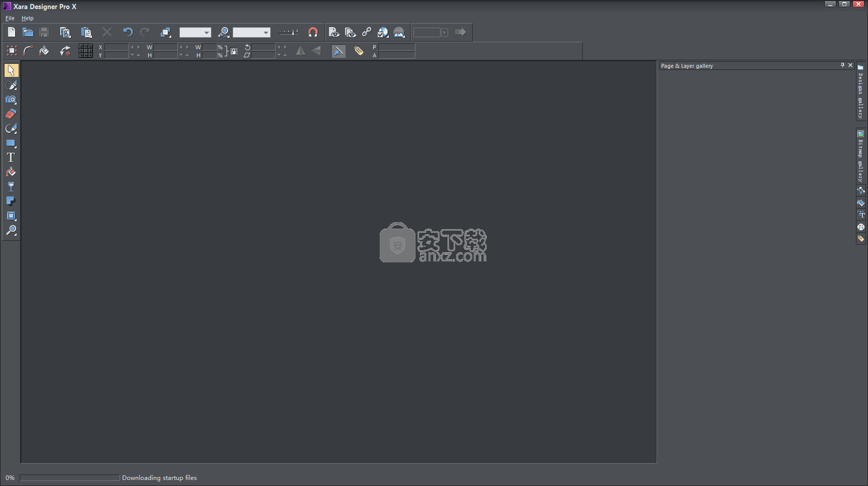This screenshot has height=486, width=868.
Task: Create a new document
Action: pyautogui.click(x=11, y=32)
